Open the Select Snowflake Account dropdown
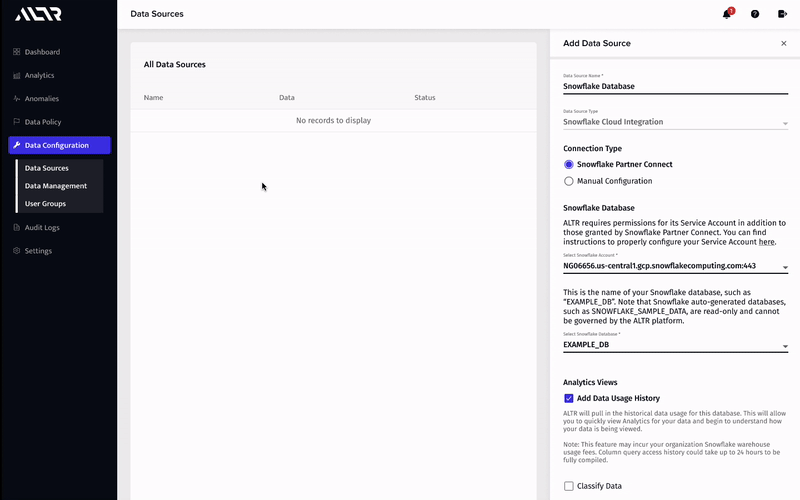Image resolution: width=800 pixels, height=500 pixels. coord(676,266)
